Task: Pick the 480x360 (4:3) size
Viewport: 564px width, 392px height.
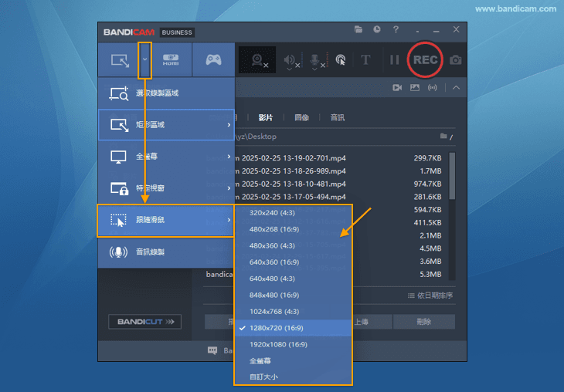Action: click(x=293, y=245)
